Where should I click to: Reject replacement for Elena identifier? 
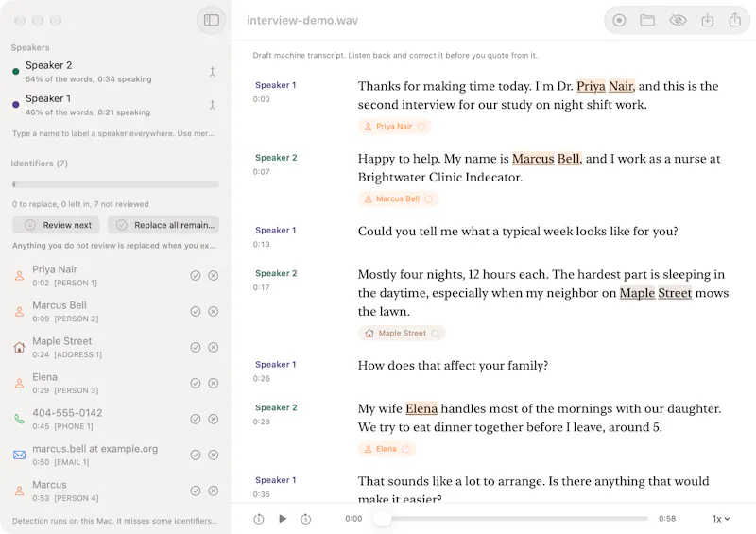point(214,383)
